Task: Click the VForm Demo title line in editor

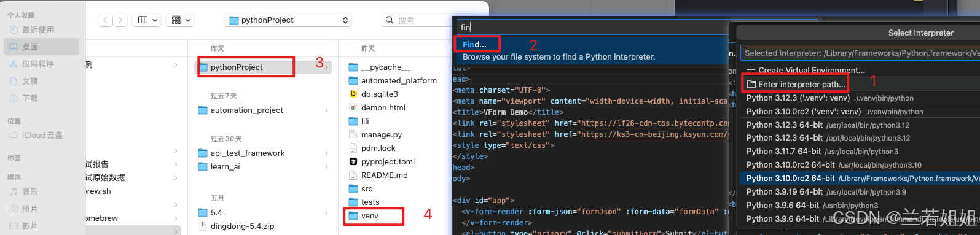Action: click(x=508, y=112)
